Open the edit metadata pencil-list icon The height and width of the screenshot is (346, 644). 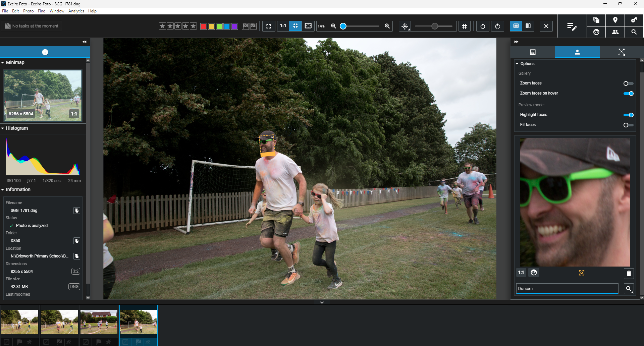pos(572,26)
